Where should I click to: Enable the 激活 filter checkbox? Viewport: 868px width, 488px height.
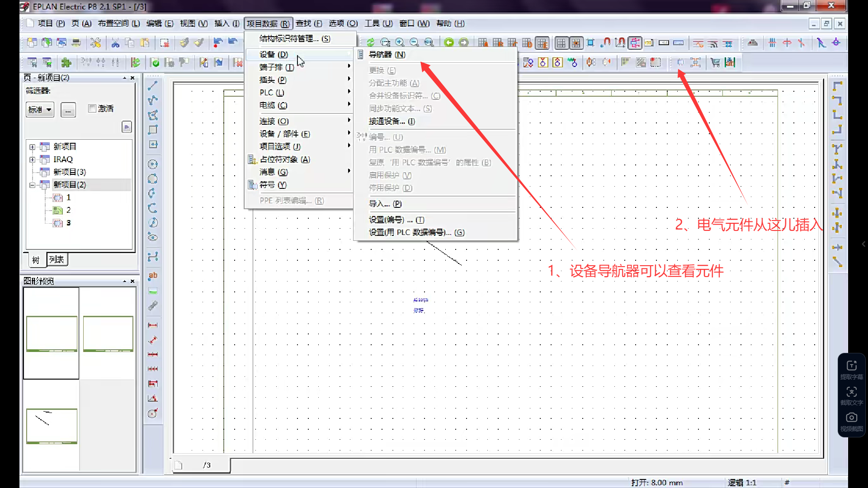[93, 108]
